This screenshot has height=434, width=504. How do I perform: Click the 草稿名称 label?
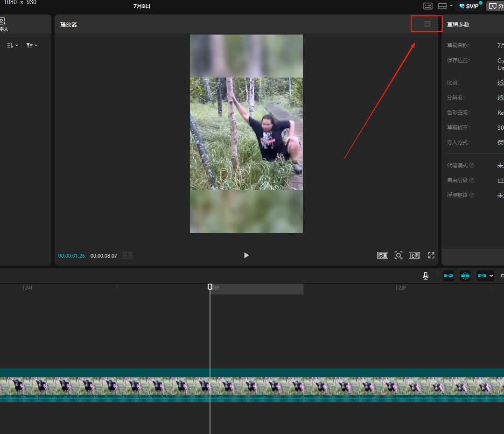pyautogui.click(x=458, y=45)
